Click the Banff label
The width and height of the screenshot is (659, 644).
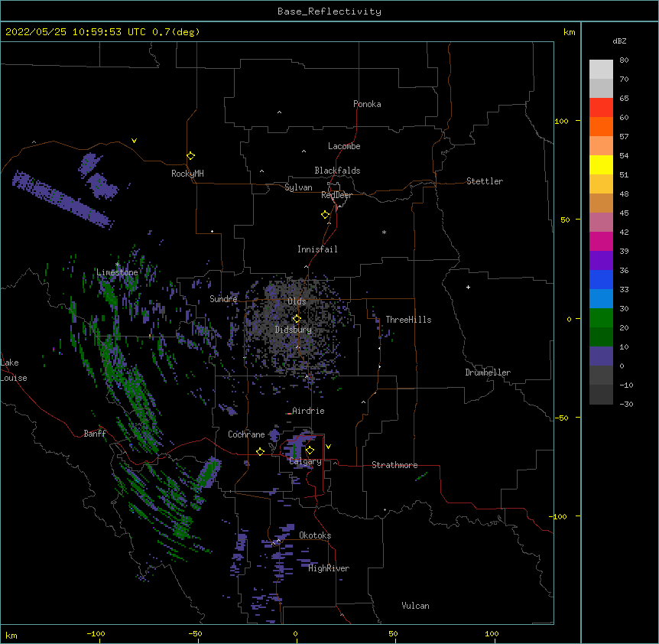tap(95, 434)
